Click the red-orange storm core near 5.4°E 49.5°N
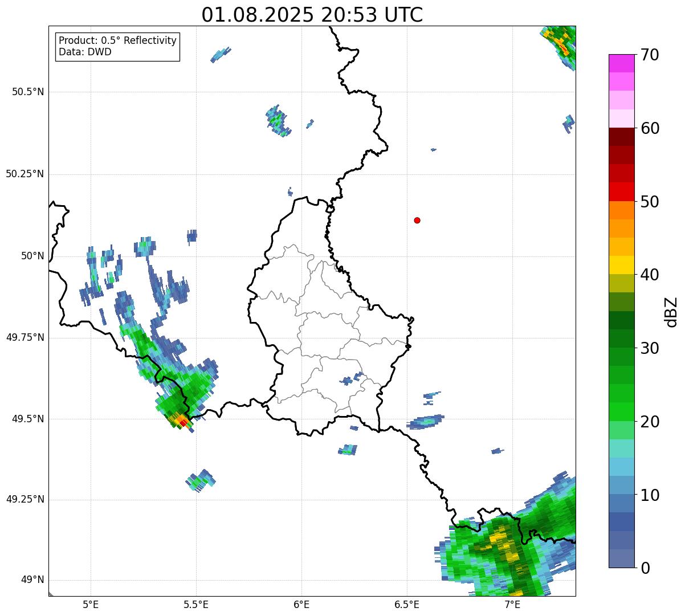The image size is (685, 616). click(x=181, y=422)
